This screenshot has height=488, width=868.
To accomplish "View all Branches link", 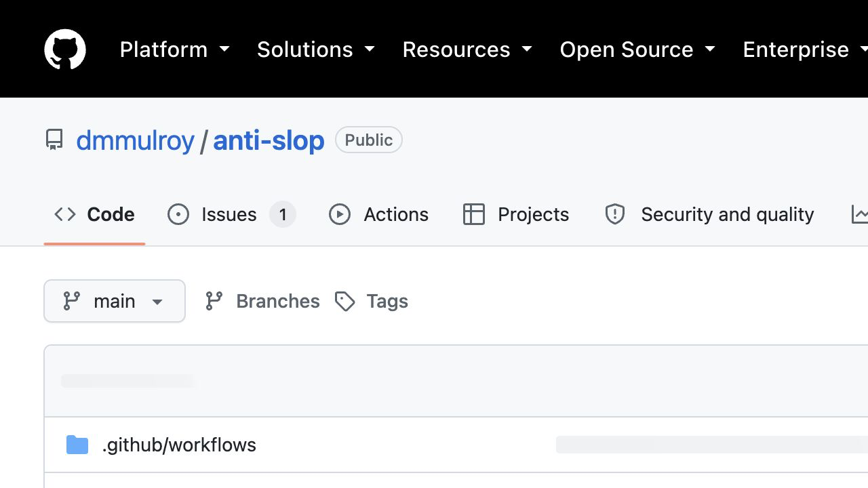I will [262, 301].
